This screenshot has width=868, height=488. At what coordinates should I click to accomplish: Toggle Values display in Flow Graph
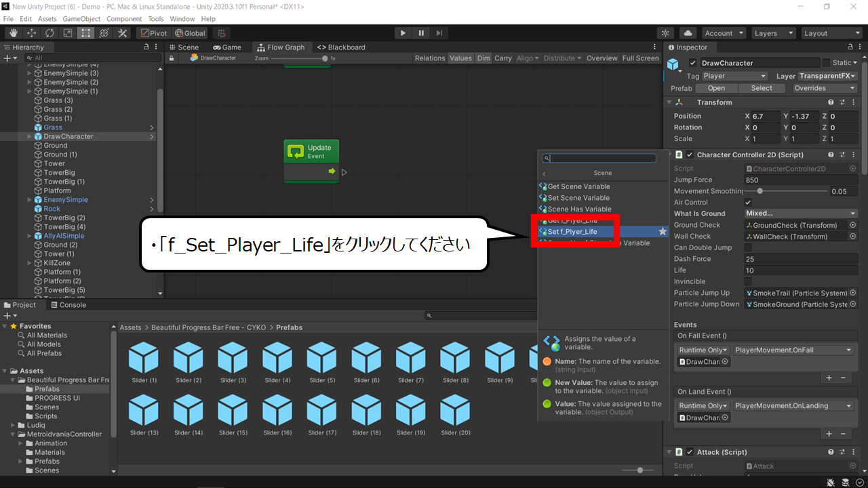point(460,58)
